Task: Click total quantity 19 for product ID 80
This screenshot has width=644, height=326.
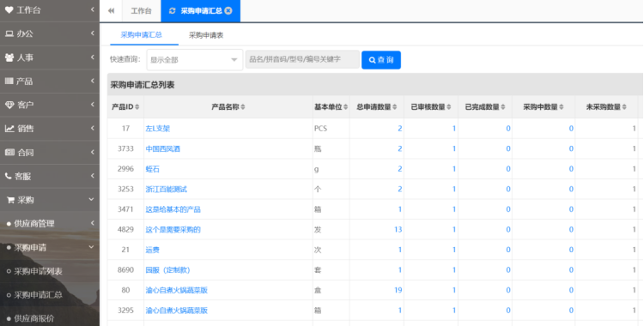Action: tap(398, 290)
